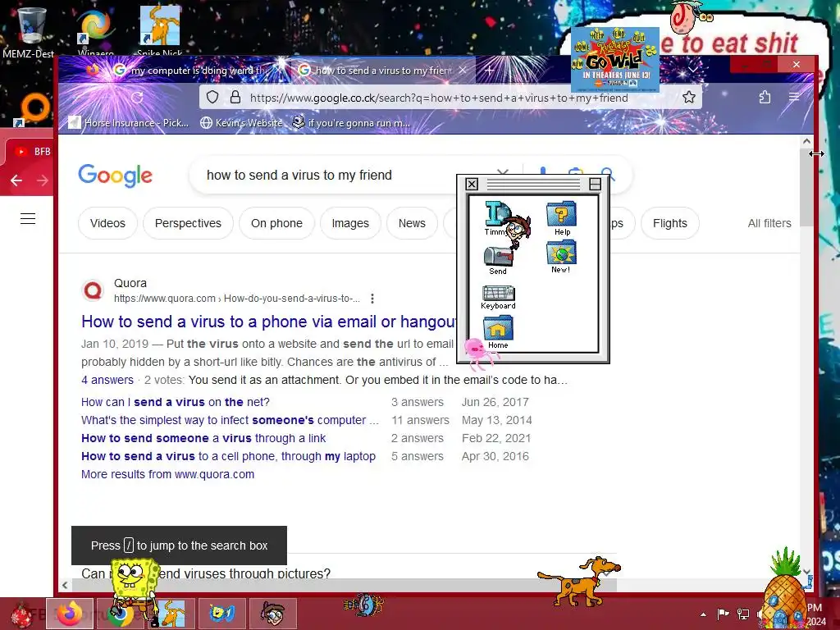The height and width of the screenshot is (630, 840).
Task: Select the Perspectives filter chip
Action: coord(188,223)
